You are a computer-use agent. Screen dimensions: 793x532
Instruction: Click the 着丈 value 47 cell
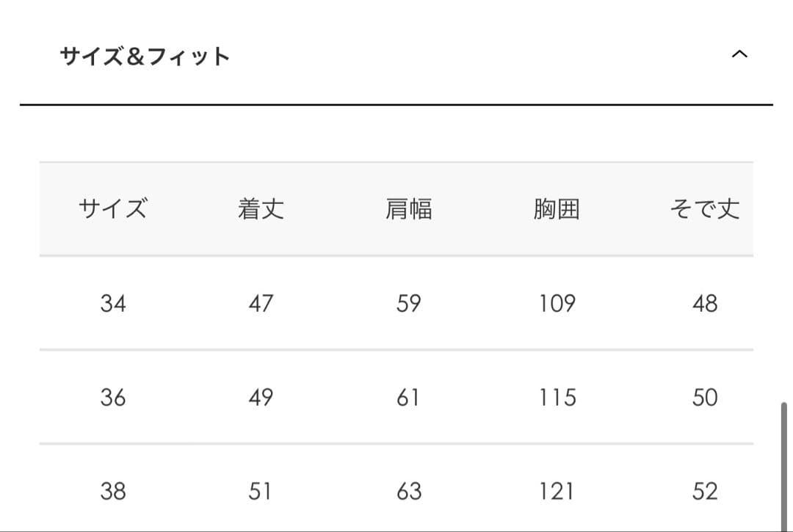point(261,303)
